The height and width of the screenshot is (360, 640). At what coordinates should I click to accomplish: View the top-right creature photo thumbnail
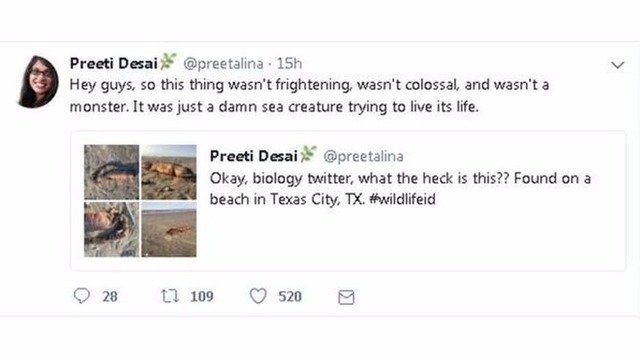click(x=169, y=172)
